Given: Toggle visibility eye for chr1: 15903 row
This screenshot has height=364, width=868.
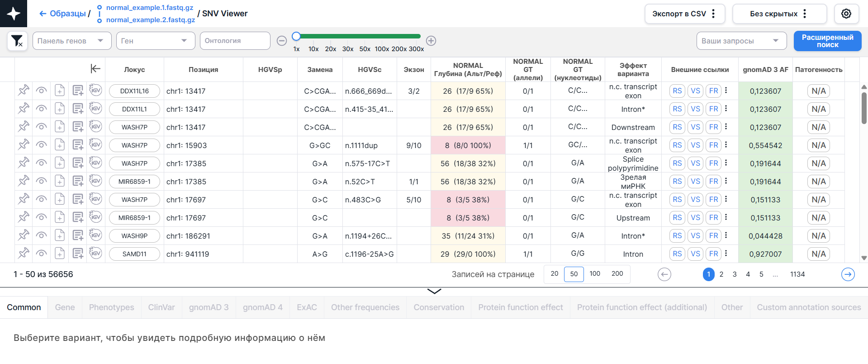Looking at the screenshot, I should point(42,145).
